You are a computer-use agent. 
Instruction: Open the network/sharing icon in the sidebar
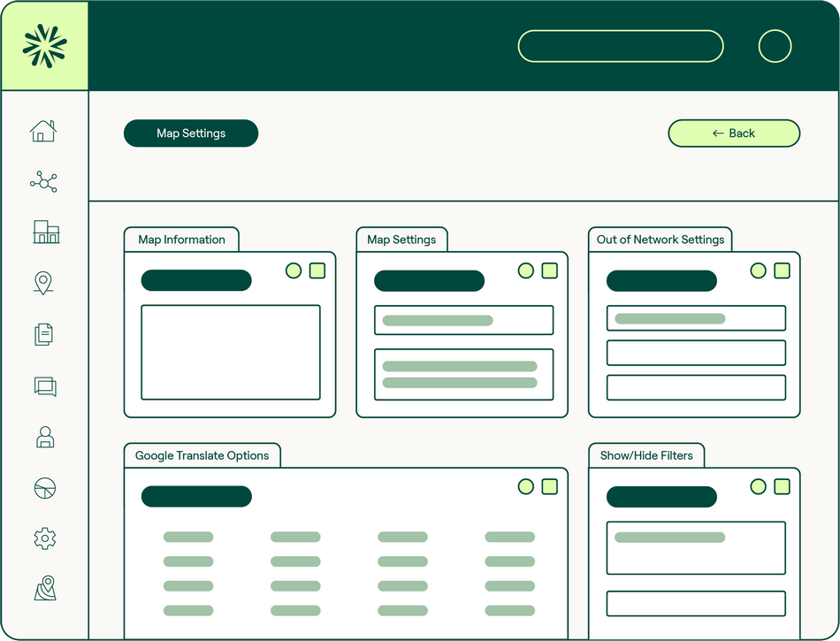44,181
